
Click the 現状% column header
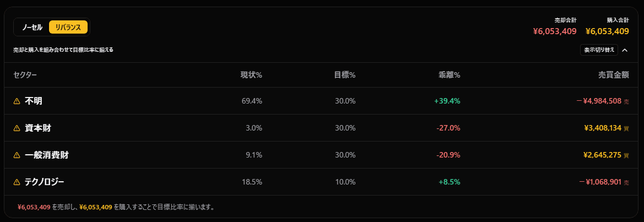tap(251, 75)
